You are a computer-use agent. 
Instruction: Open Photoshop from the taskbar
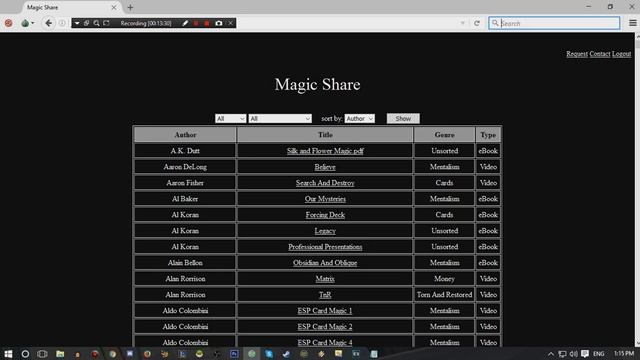(234, 354)
